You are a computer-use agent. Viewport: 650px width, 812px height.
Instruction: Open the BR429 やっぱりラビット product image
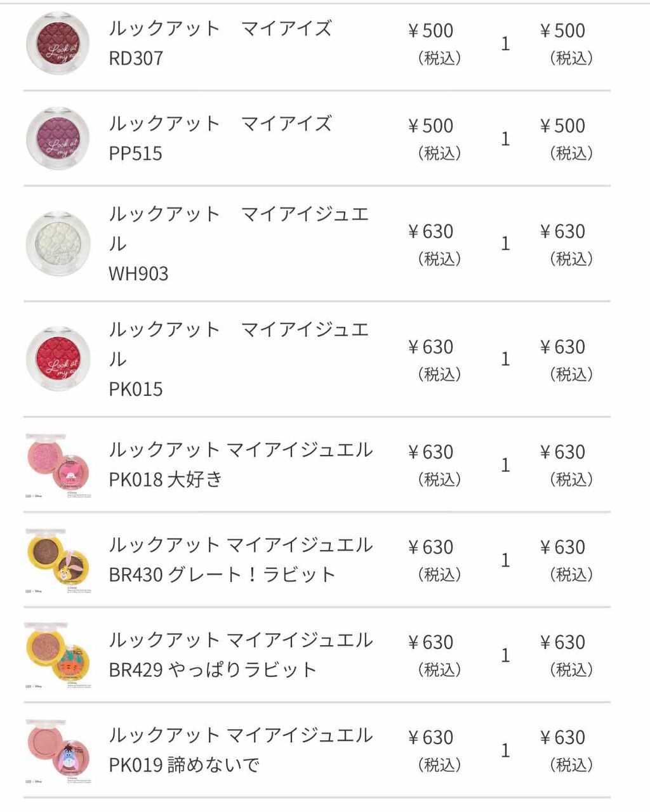coord(58,655)
